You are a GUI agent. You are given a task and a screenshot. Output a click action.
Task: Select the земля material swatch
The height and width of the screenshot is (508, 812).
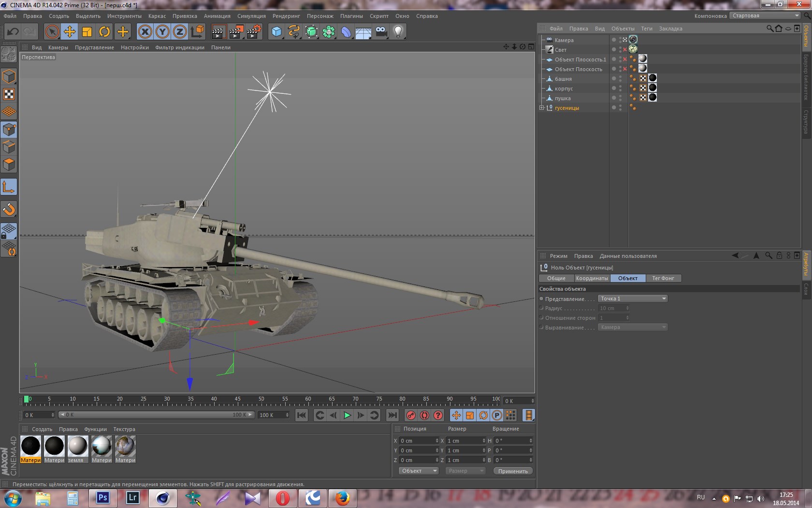[77, 446]
